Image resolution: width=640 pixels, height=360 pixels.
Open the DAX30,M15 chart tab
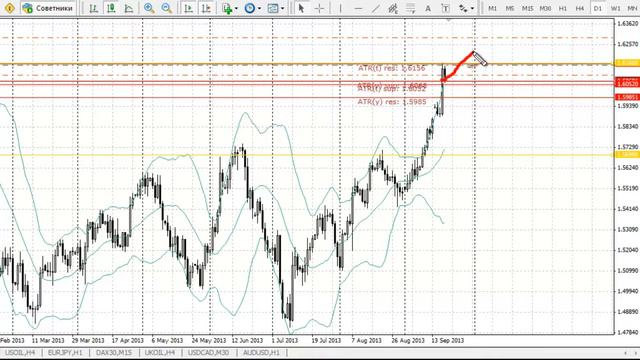(114, 352)
